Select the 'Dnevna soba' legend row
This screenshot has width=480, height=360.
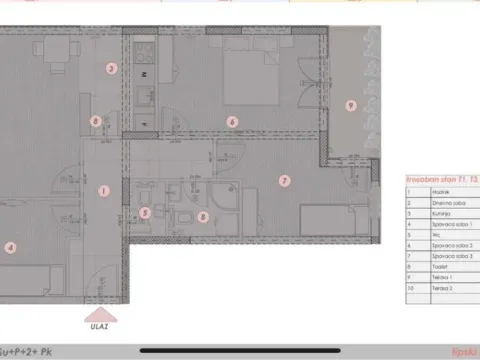pyautogui.click(x=443, y=203)
